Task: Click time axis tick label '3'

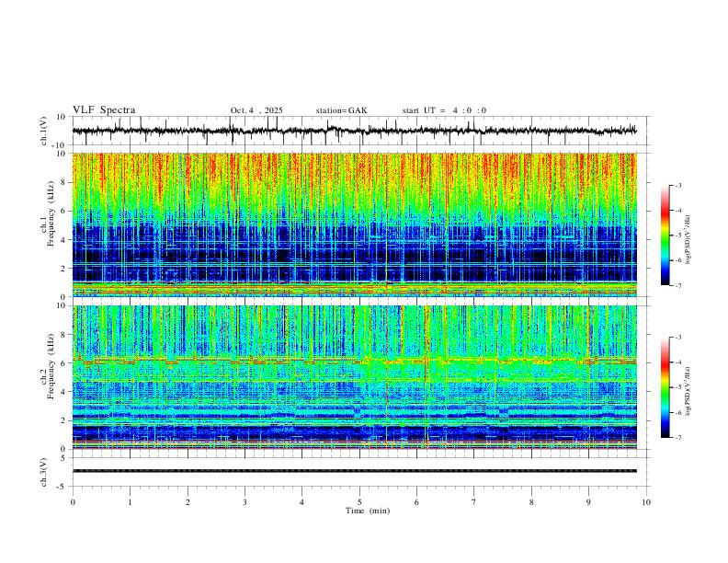Action: [245, 502]
